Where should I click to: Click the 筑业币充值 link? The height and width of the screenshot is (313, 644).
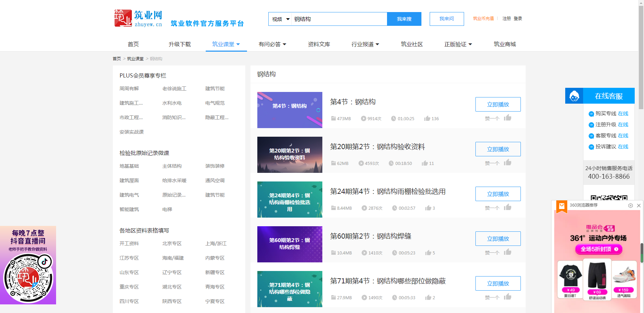click(483, 19)
